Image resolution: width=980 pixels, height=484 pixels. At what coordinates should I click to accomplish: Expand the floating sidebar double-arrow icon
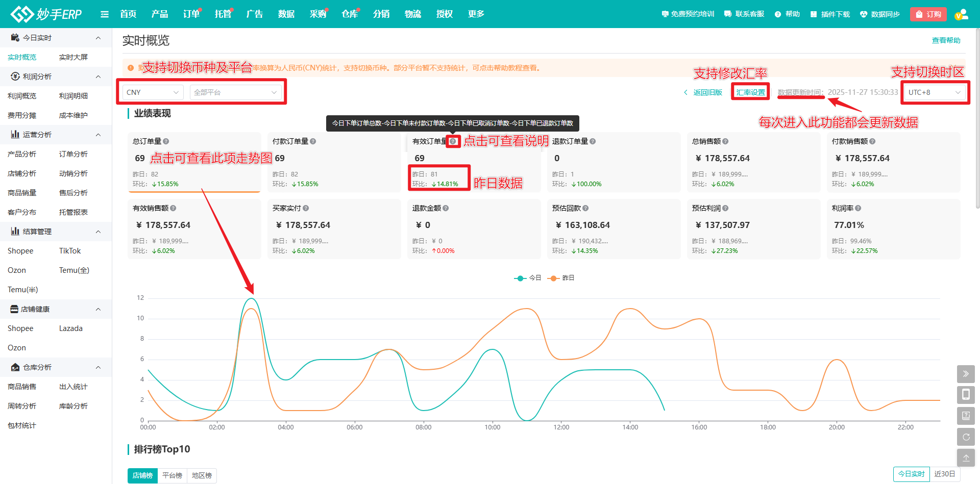pyautogui.click(x=966, y=374)
